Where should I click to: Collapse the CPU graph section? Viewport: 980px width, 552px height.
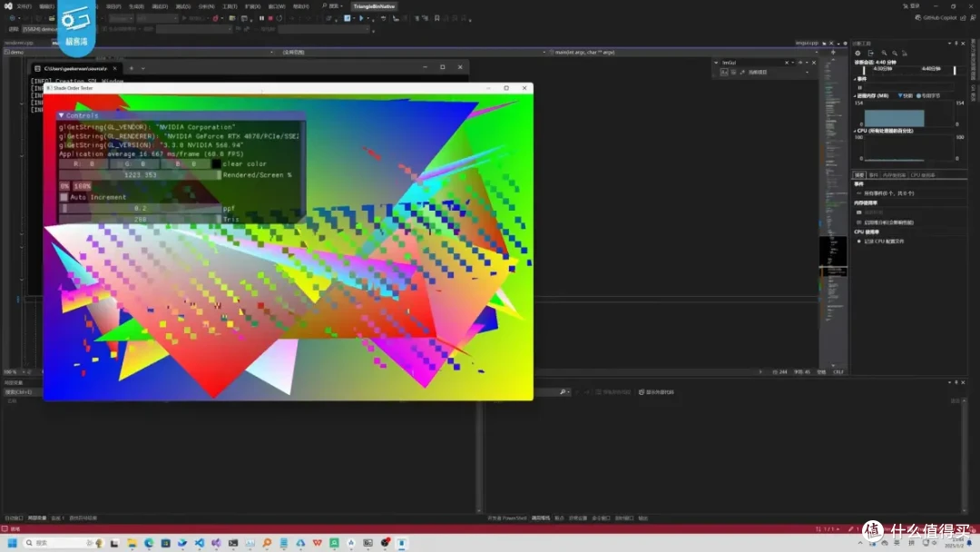click(855, 131)
